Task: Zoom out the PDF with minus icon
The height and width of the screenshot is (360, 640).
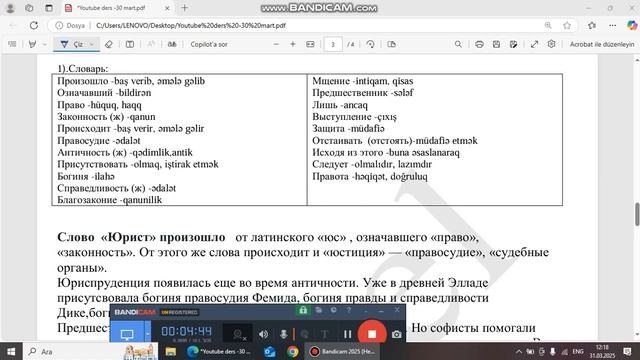Action: click(x=276, y=44)
